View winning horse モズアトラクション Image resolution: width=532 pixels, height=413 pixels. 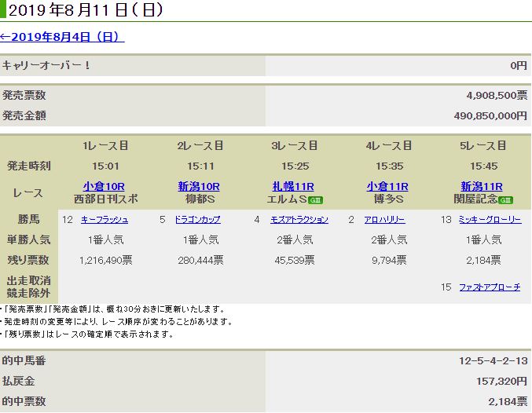(x=298, y=220)
